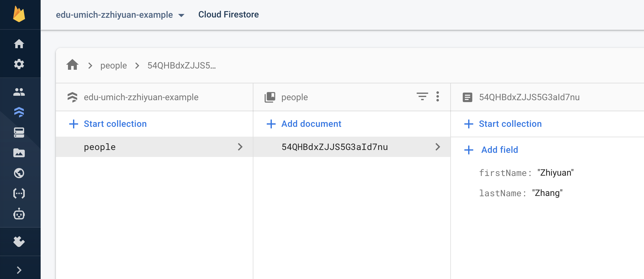
Task: Click Add field button
Action: [x=491, y=150]
